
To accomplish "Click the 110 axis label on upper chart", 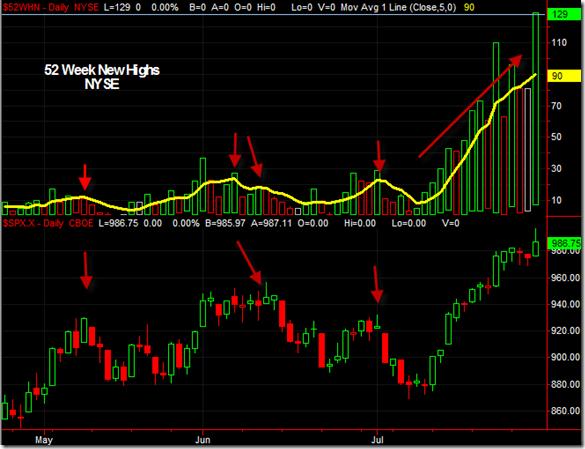I will click(559, 43).
